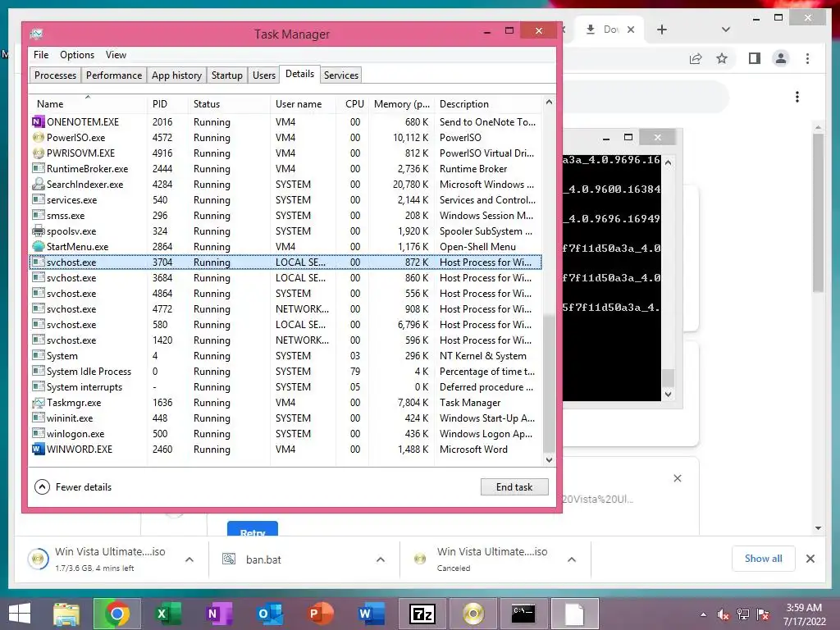The width and height of the screenshot is (840, 630).
Task: Switch to the Processes tab
Action: [x=55, y=75]
